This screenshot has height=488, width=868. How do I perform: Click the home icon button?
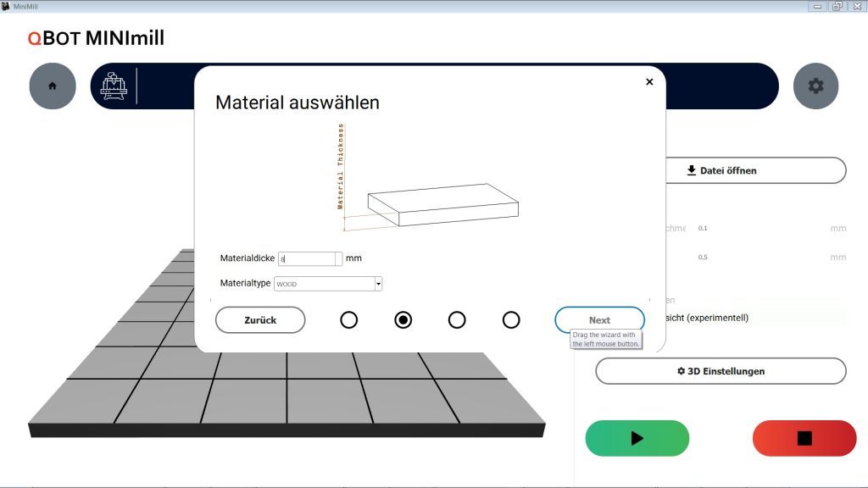[53, 86]
